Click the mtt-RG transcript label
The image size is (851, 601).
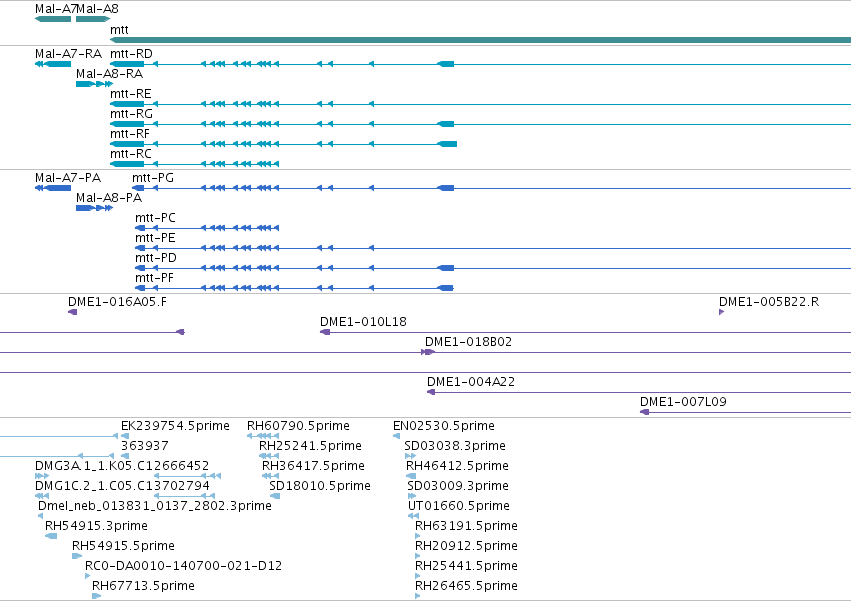pyautogui.click(x=131, y=114)
